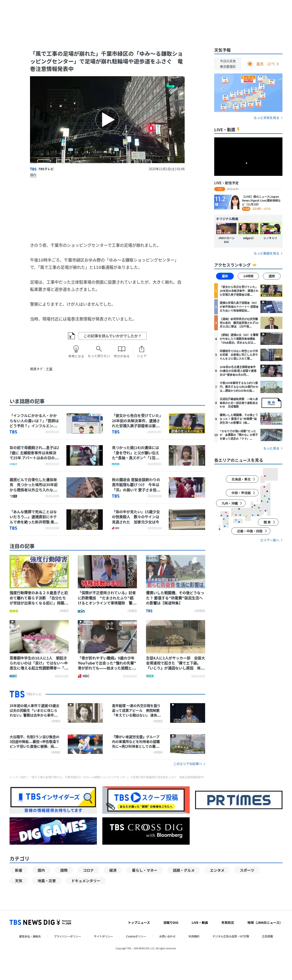
Task: Open TBSスクープ投稿 banner
Action: pos(146,800)
